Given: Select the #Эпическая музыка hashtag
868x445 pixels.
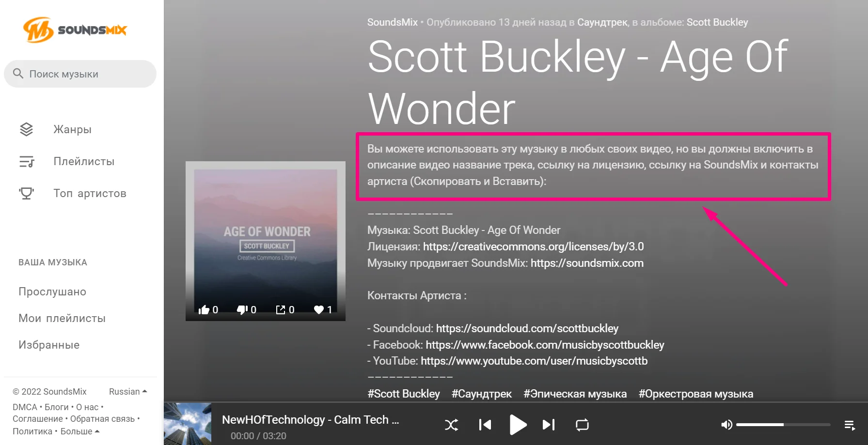Looking at the screenshot, I should [575, 394].
